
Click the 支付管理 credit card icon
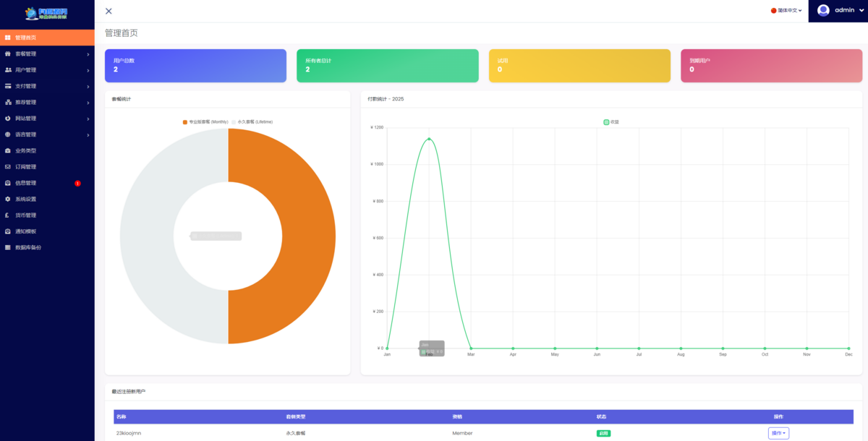pos(8,86)
